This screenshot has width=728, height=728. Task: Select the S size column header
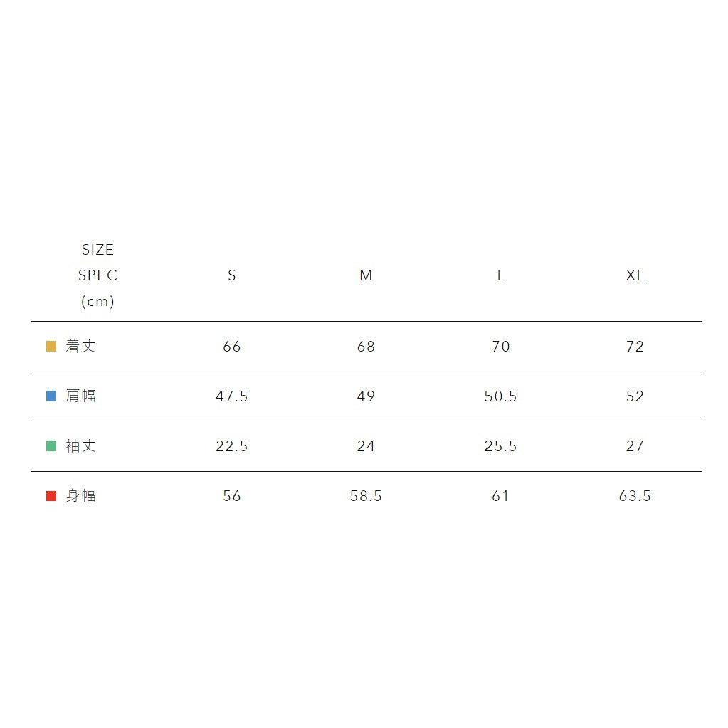click(232, 275)
